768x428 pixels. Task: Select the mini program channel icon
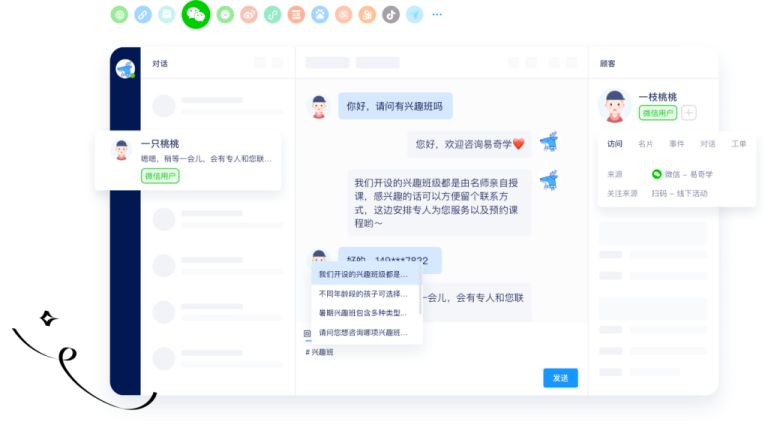click(x=272, y=15)
